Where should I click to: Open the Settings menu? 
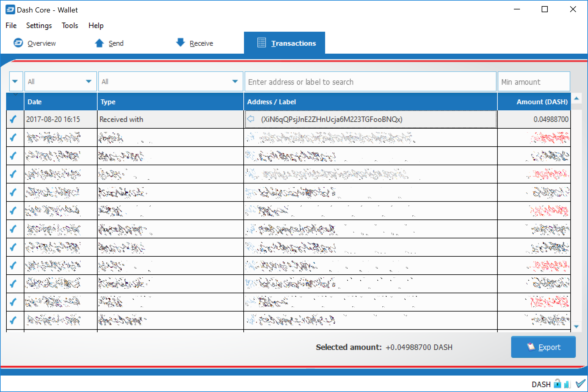pyautogui.click(x=39, y=26)
